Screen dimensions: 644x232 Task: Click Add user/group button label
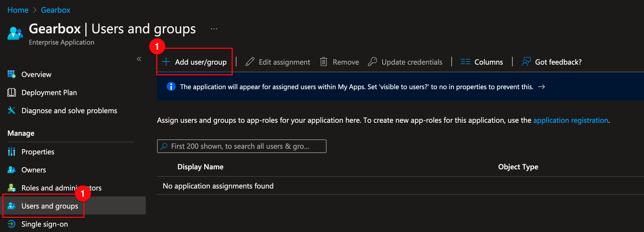pyautogui.click(x=201, y=62)
